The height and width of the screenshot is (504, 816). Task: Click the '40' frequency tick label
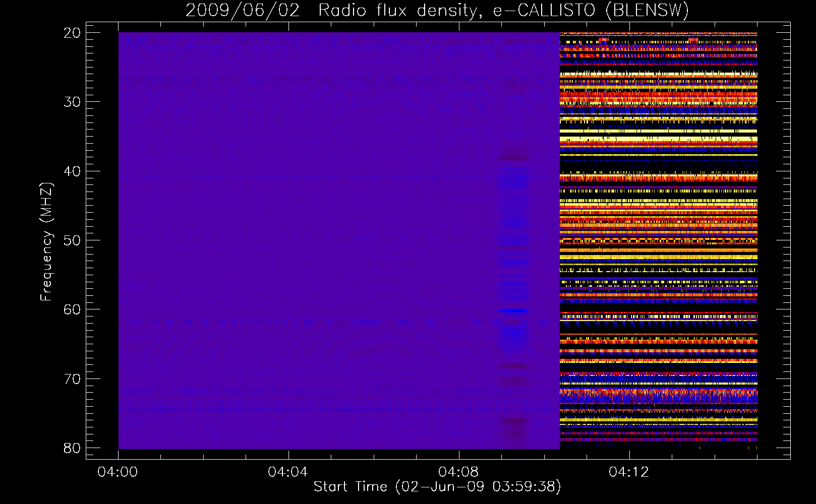pos(73,171)
